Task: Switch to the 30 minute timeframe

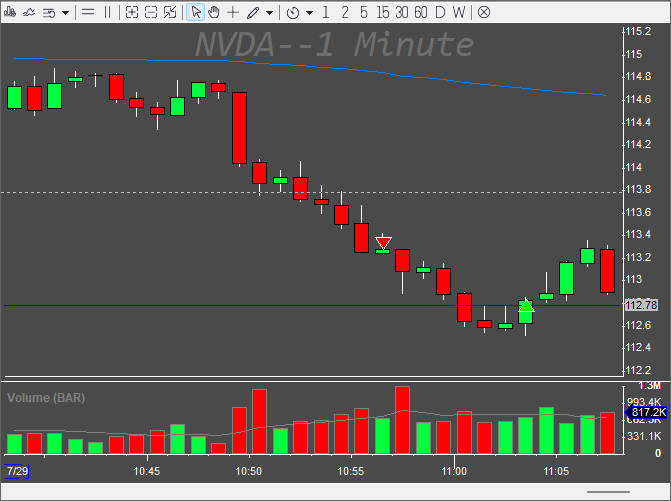Action: click(x=402, y=12)
